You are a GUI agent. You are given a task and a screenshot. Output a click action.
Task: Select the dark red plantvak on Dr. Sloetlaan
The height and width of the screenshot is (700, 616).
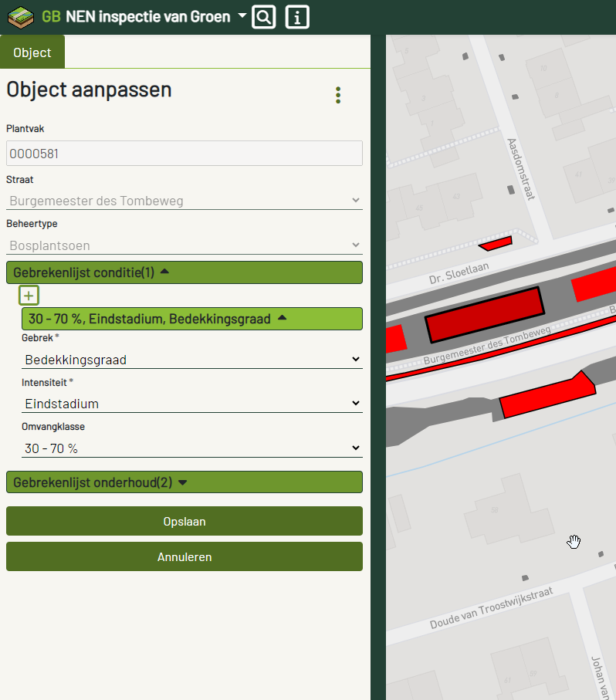click(484, 314)
